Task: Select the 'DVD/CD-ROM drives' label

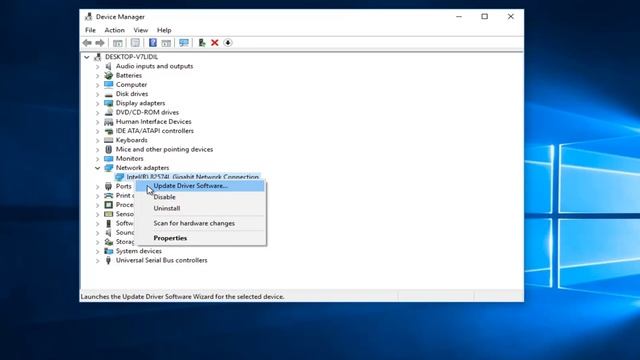Action: (147, 112)
